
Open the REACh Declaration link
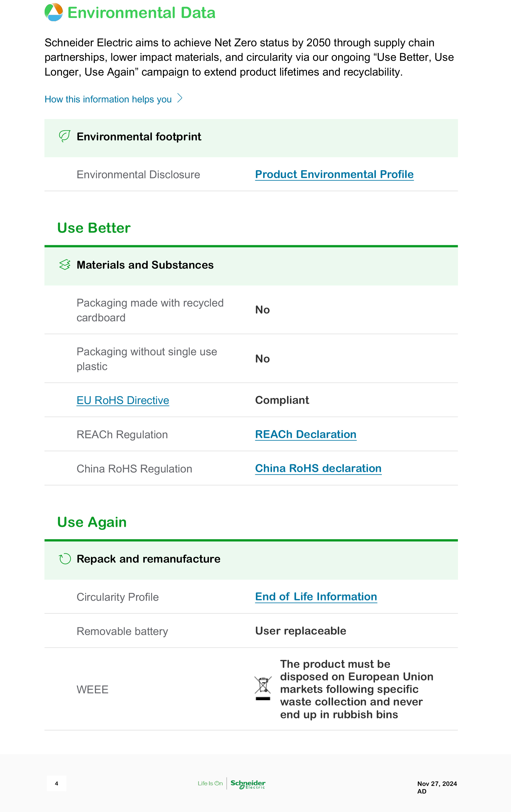[305, 434]
